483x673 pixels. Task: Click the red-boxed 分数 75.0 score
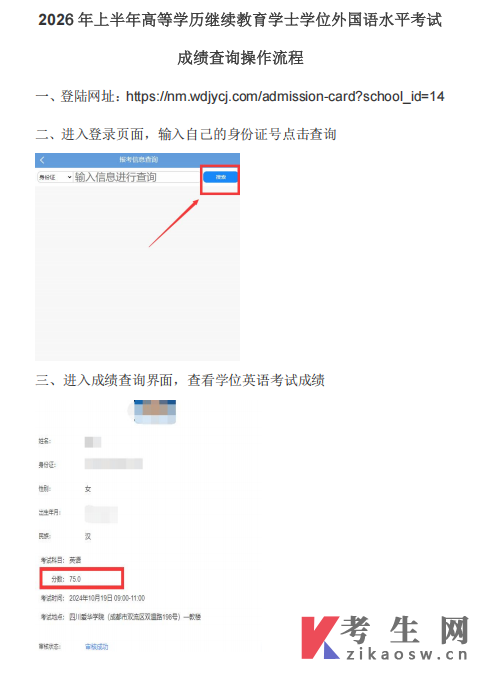tap(82, 579)
